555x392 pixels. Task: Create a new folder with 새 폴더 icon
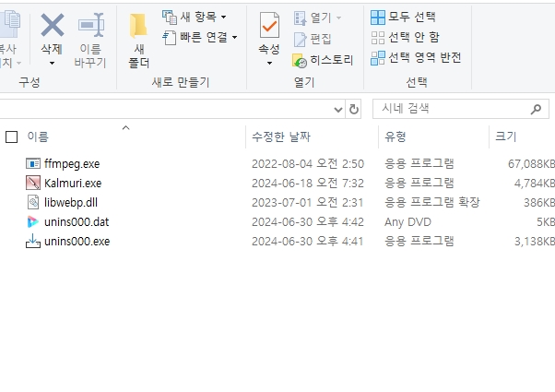(x=138, y=26)
